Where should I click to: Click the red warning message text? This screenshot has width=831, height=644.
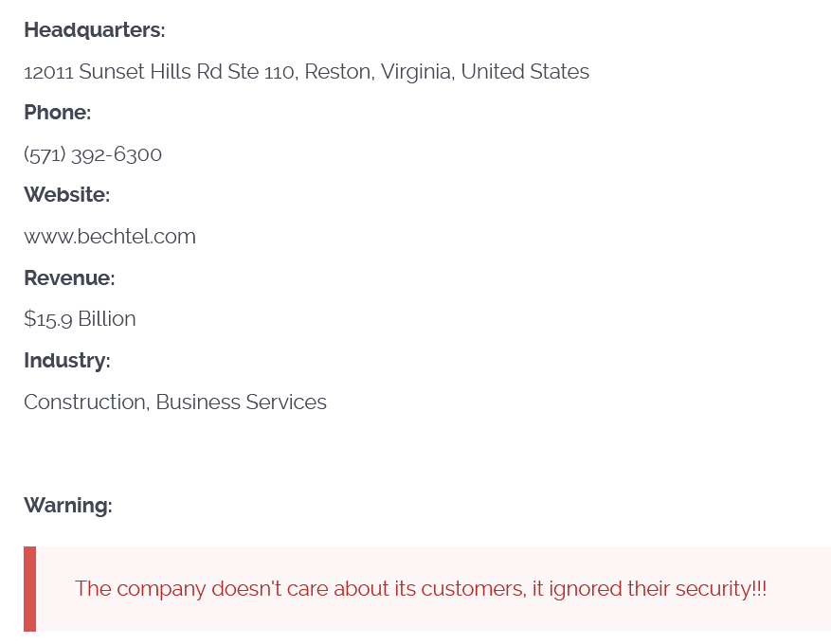[x=420, y=589]
